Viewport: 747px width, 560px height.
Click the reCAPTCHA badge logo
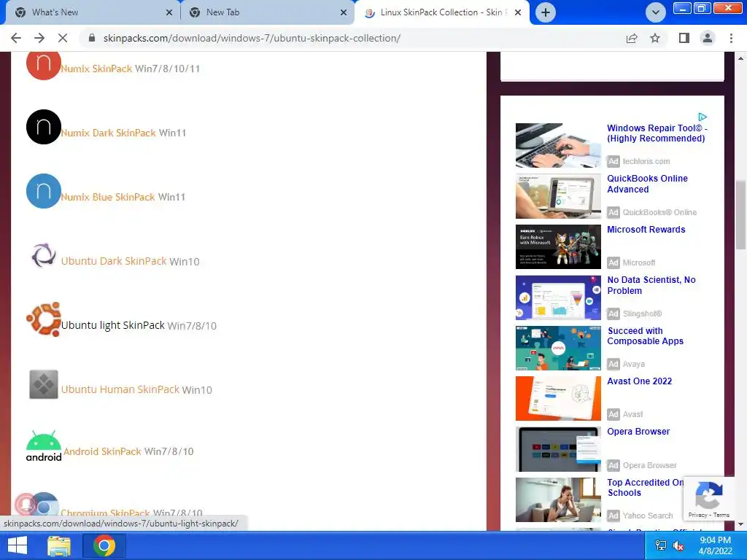(x=709, y=495)
